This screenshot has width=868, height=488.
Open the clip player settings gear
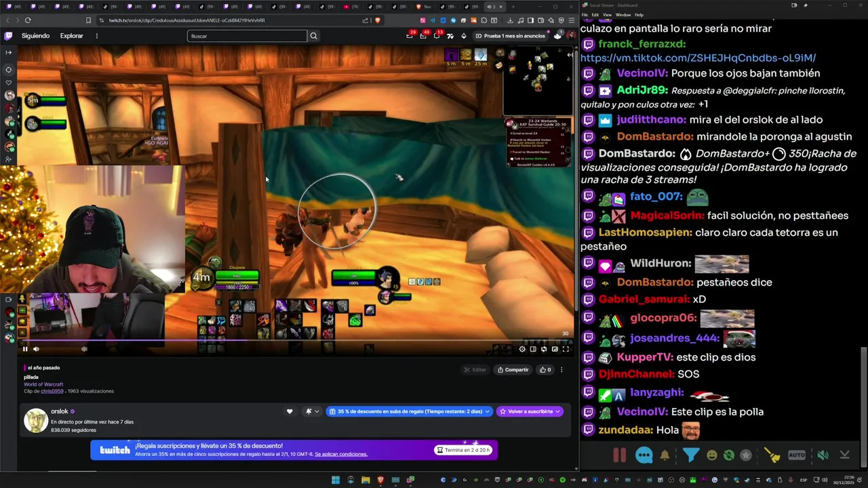coord(522,349)
